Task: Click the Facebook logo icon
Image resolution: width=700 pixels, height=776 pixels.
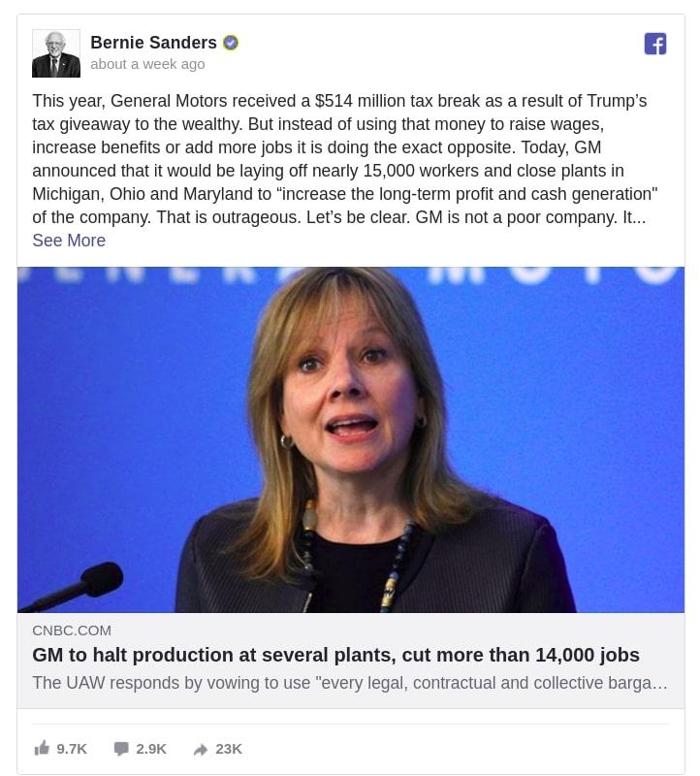Action: click(655, 44)
